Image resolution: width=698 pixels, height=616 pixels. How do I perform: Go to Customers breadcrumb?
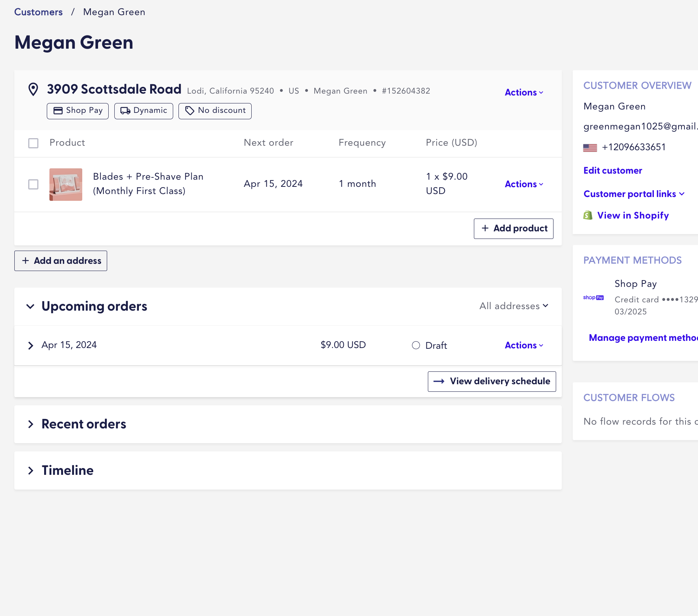[38, 12]
